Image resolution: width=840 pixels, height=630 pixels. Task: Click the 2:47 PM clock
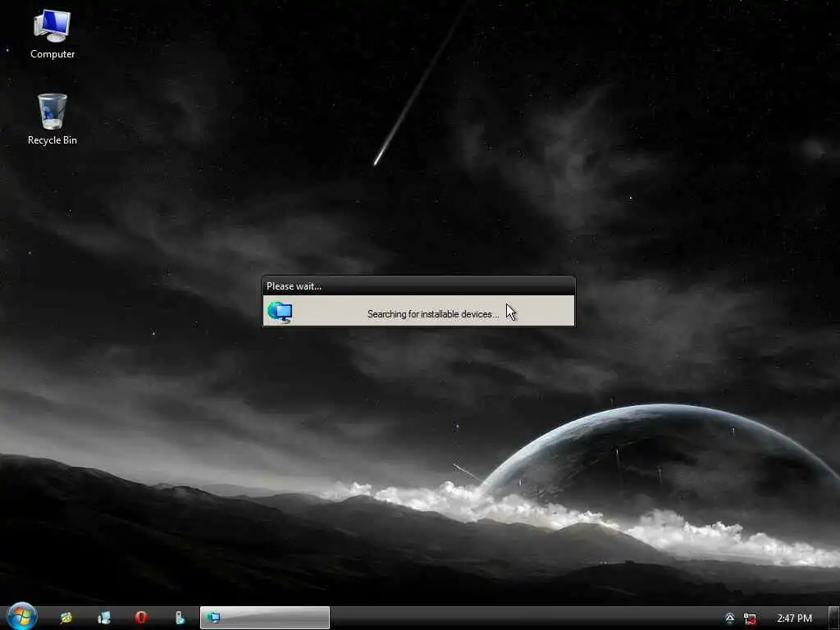coord(794,619)
